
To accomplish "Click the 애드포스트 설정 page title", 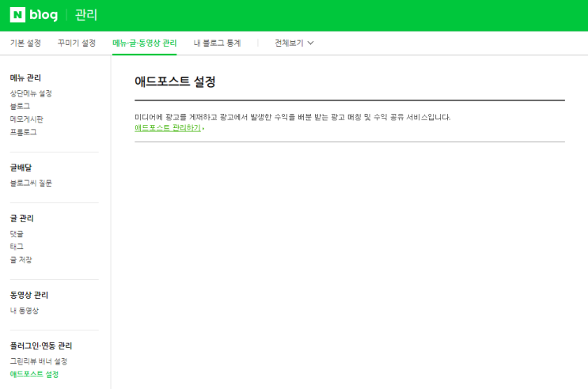I will [x=175, y=81].
